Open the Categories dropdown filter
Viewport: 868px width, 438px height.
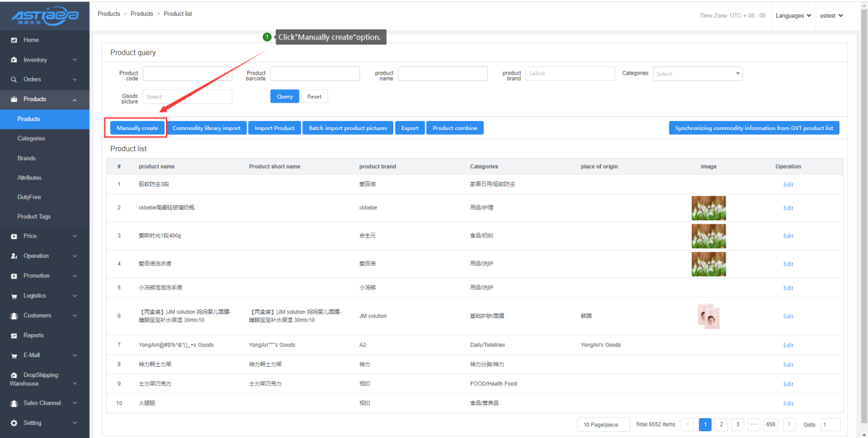[697, 74]
